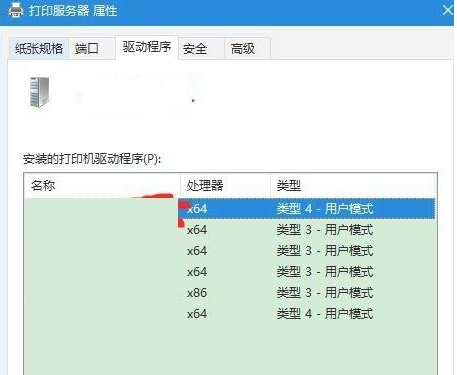Click the printer icon in the title bar
The width and height of the screenshot is (457, 375).
click(x=15, y=10)
